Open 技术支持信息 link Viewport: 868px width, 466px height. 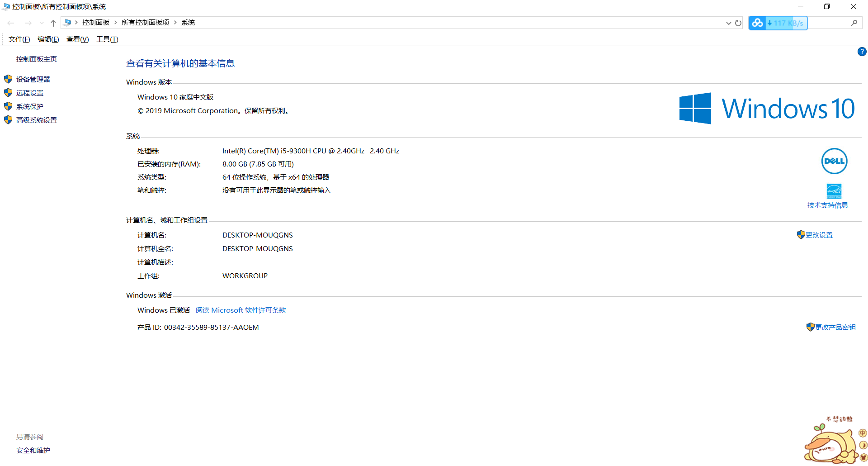(x=828, y=205)
